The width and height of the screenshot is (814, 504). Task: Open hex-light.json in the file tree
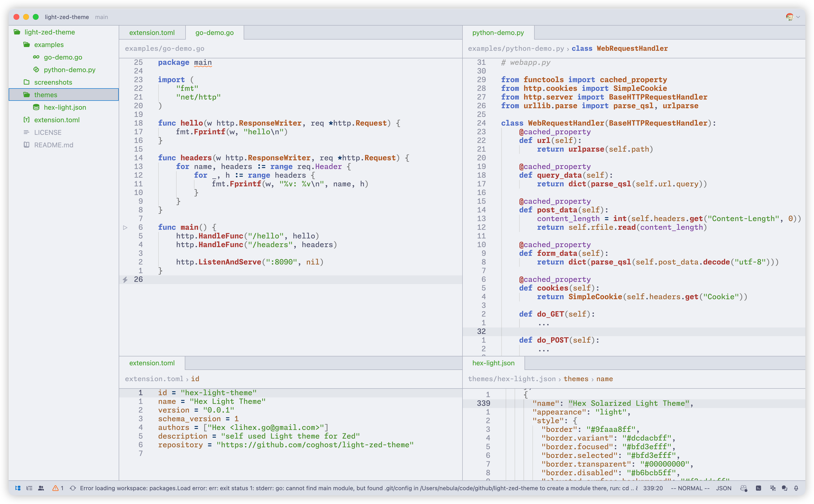tap(65, 107)
